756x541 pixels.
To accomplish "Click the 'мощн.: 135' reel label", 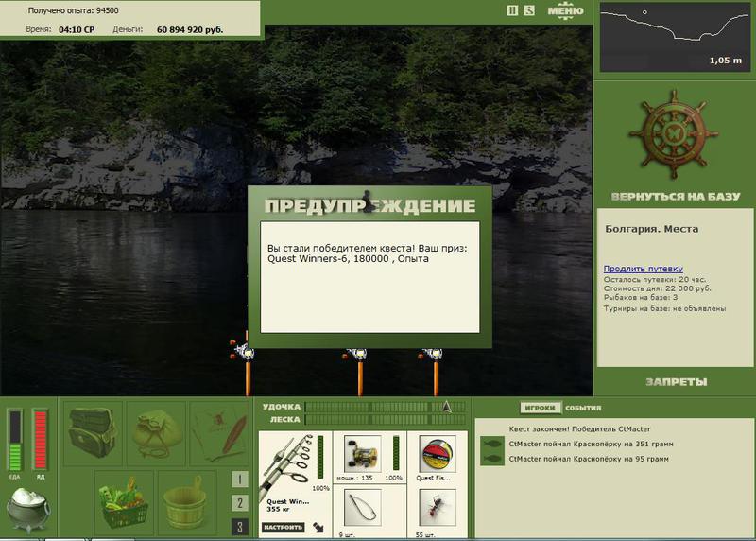I will (354, 478).
